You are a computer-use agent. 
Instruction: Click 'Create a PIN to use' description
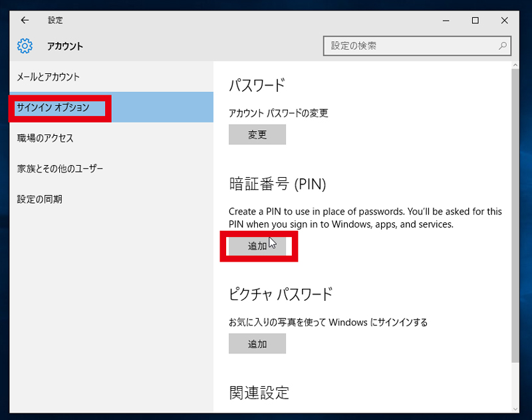[365, 218]
